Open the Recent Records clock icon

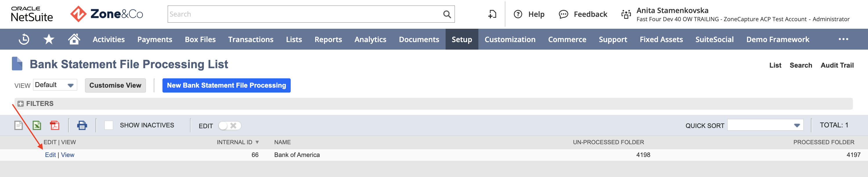pyautogui.click(x=24, y=39)
